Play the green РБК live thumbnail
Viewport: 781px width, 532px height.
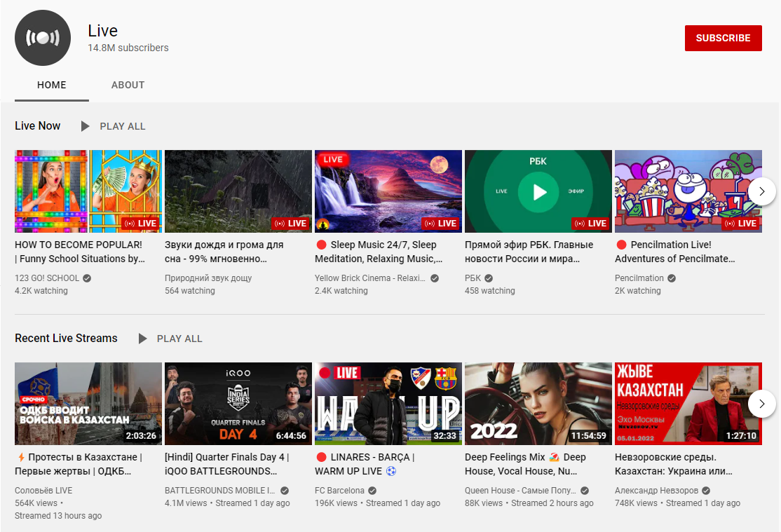[x=538, y=191]
